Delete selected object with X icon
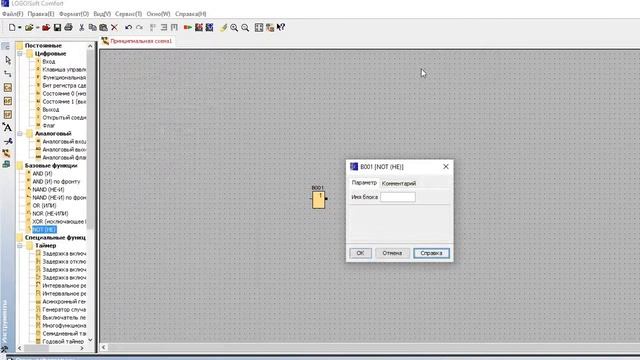The height and width of the screenshot is (360, 640). 114,27
